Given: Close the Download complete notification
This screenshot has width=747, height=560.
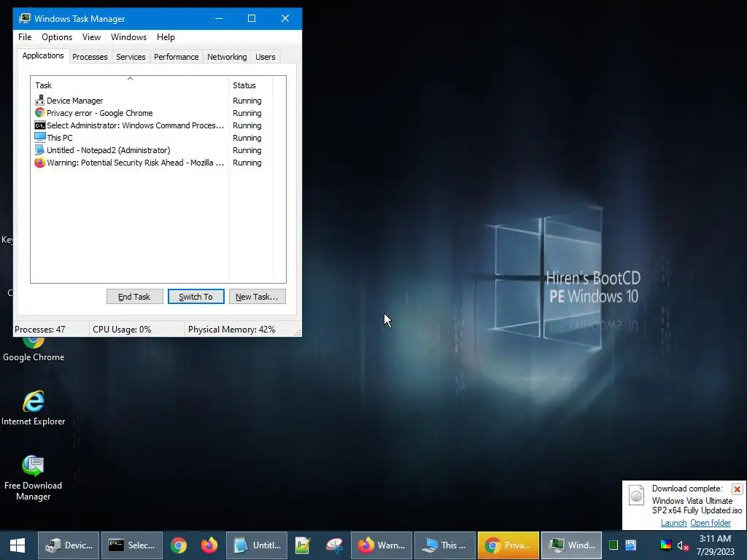Looking at the screenshot, I should (737, 489).
